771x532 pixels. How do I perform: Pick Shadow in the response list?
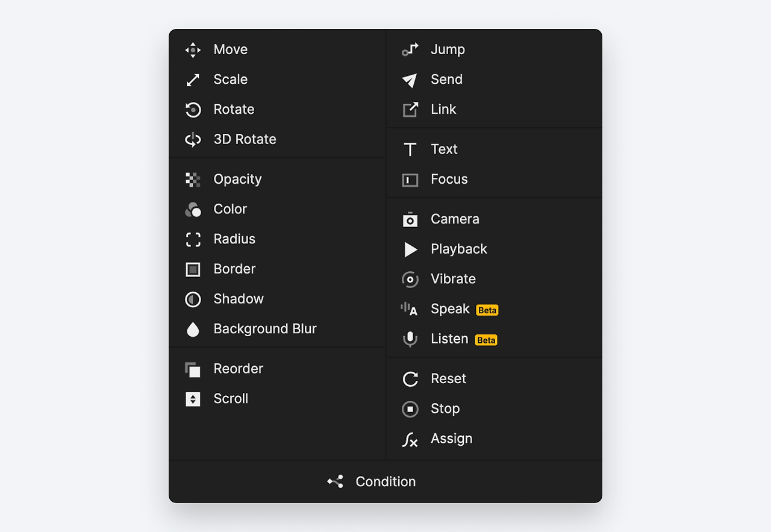[239, 299]
